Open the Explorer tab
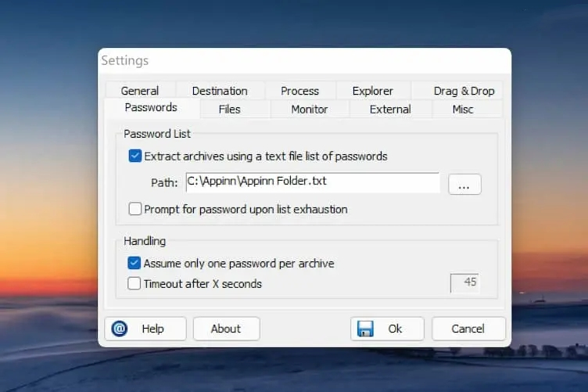The width and height of the screenshot is (588, 392). [x=373, y=91]
